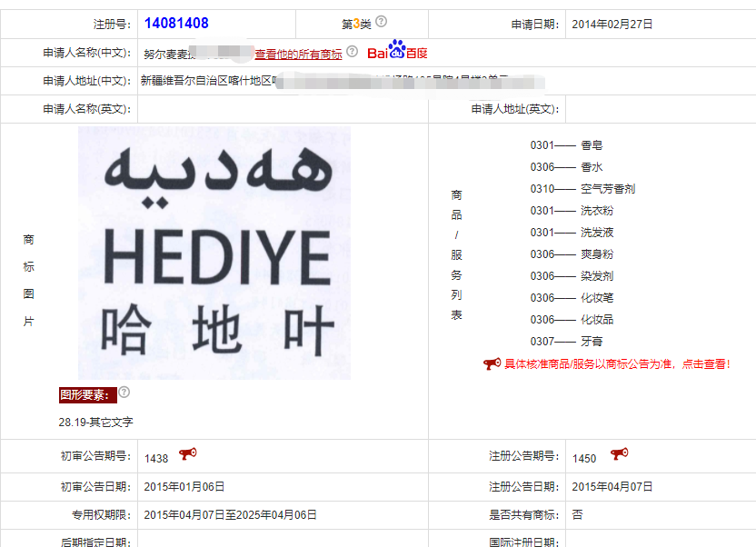Click the HEDIYE trademark image

click(x=214, y=253)
